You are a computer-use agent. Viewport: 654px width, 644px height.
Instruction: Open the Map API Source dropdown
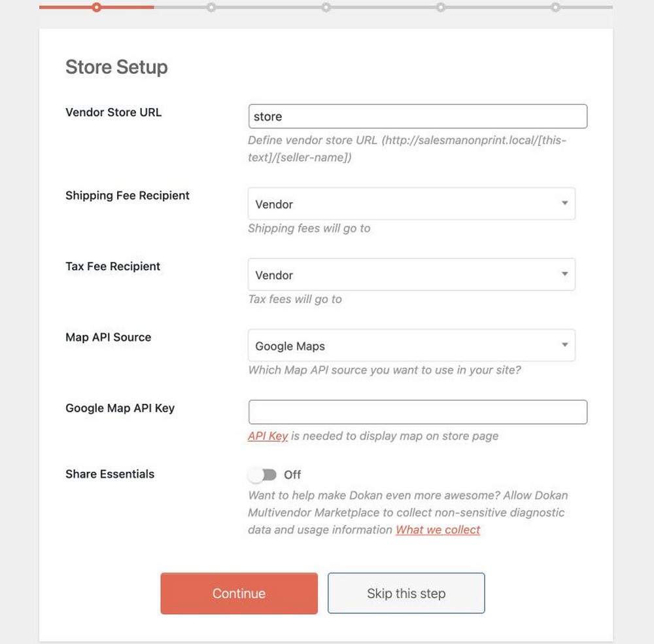coord(411,346)
